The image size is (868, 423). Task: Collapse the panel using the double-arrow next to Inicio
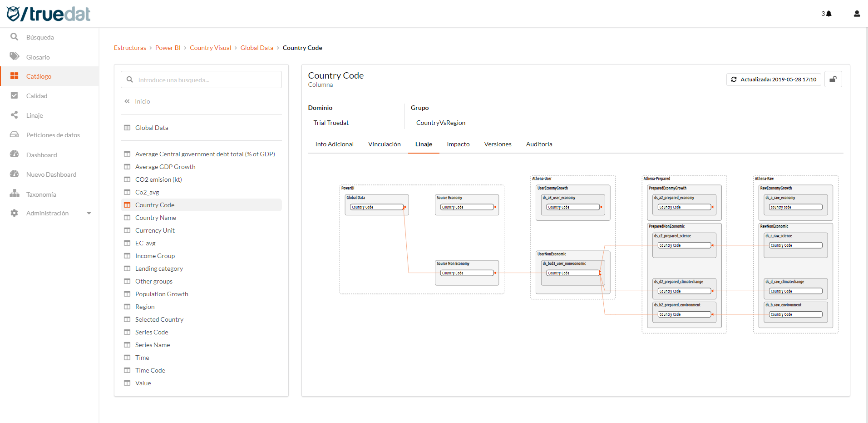[127, 101]
